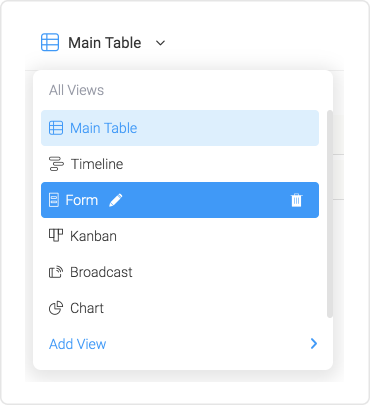Open the Chart view
This screenshot has height=405, width=370.
pyautogui.click(x=180, y=308)
